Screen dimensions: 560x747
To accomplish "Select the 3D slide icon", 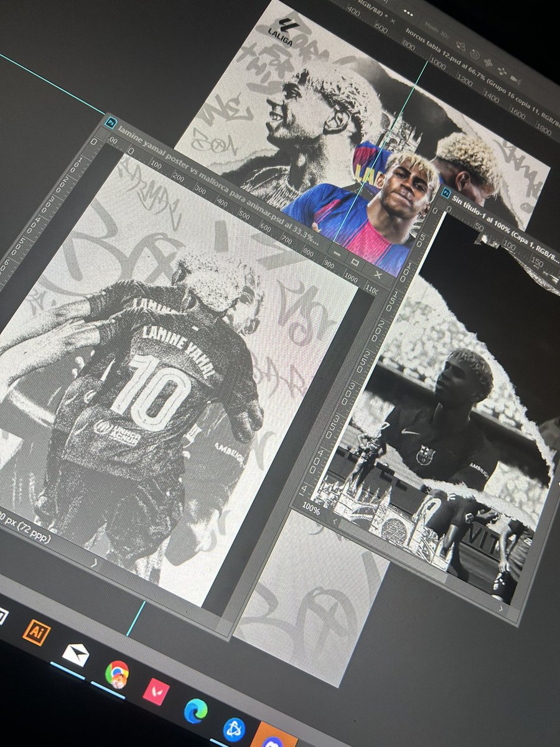I will point(502,71).
